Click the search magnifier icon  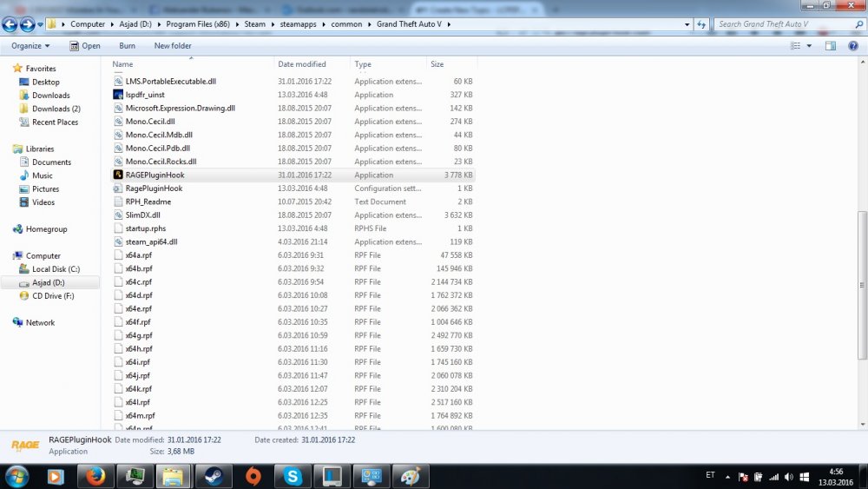pos(858,24)
